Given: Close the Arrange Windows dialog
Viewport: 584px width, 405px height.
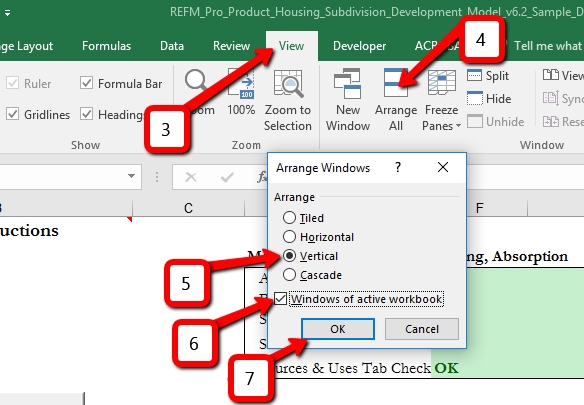Looking at the screenshot, I should 443,167.
